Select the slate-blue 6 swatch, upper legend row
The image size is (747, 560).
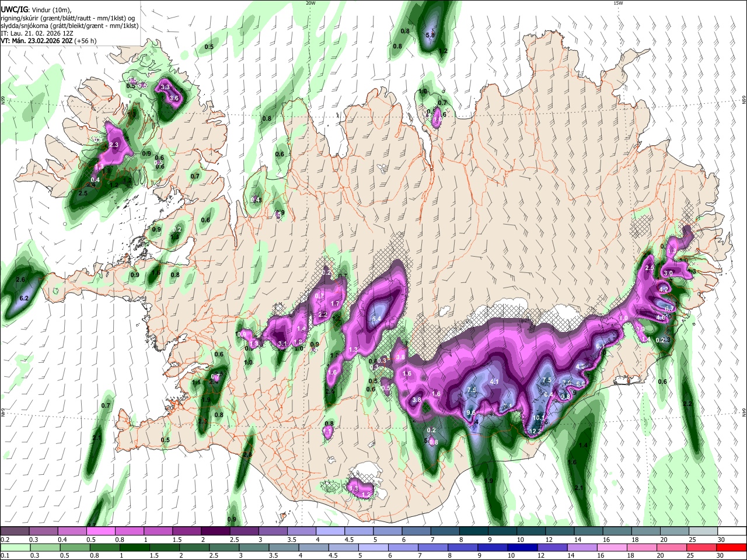[x=416, y=531]
